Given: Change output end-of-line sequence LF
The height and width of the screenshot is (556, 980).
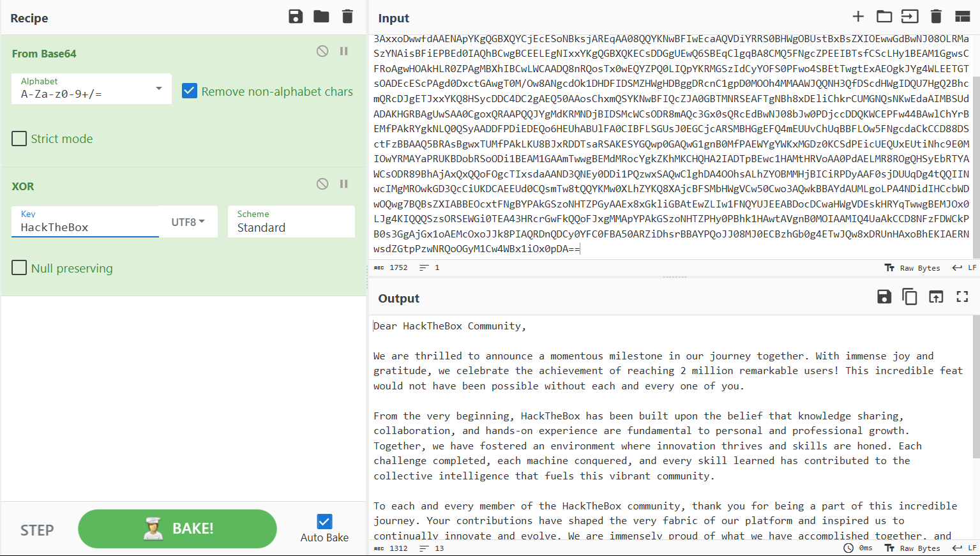Looking at the screenshot, I should 964,548.
